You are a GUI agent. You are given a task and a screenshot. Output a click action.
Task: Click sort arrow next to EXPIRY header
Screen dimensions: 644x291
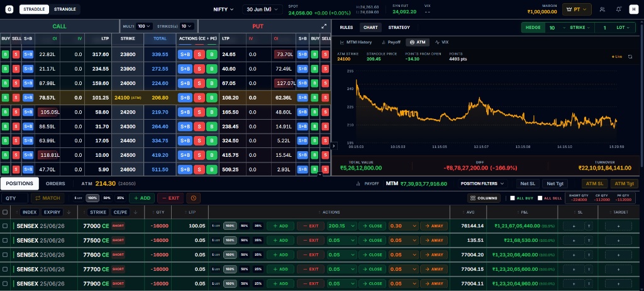tap(69, 212)
